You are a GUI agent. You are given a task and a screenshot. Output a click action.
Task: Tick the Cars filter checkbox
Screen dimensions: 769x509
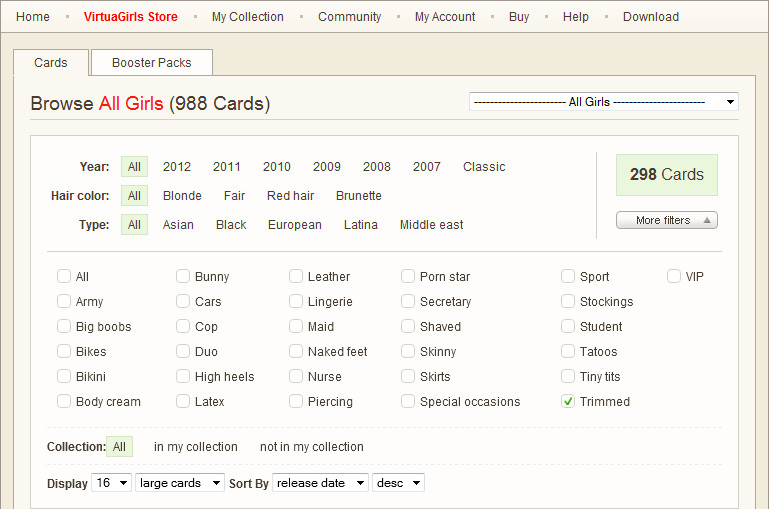coord(183,301)
